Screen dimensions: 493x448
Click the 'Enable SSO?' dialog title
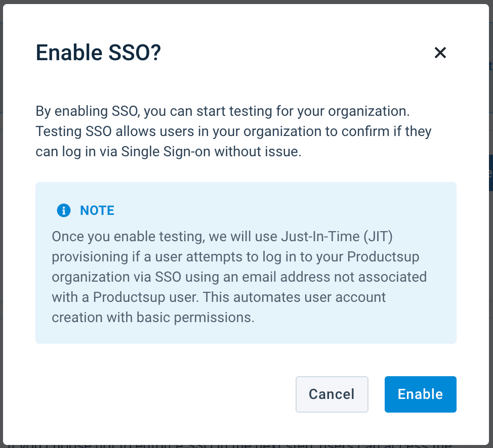98,53
